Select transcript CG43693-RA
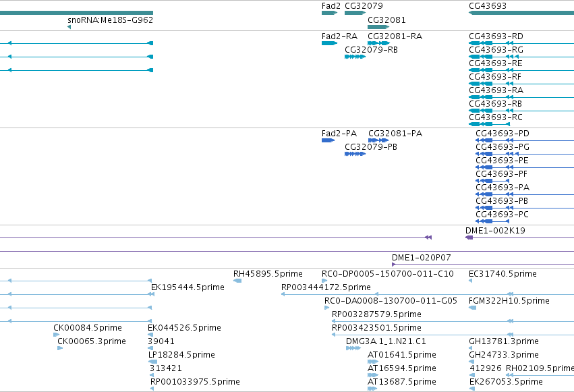This screenshot has width=574, height=392. (x=521, y=97)
